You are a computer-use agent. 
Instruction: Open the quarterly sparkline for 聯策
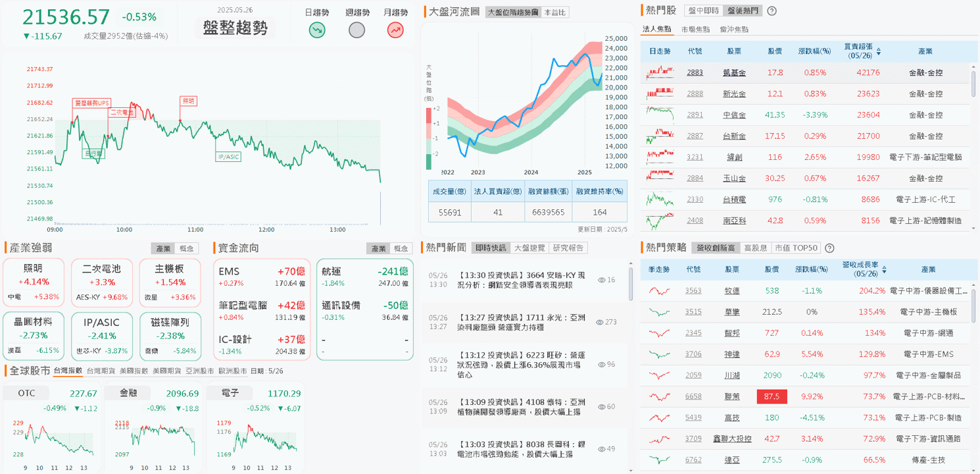(659, 396)
